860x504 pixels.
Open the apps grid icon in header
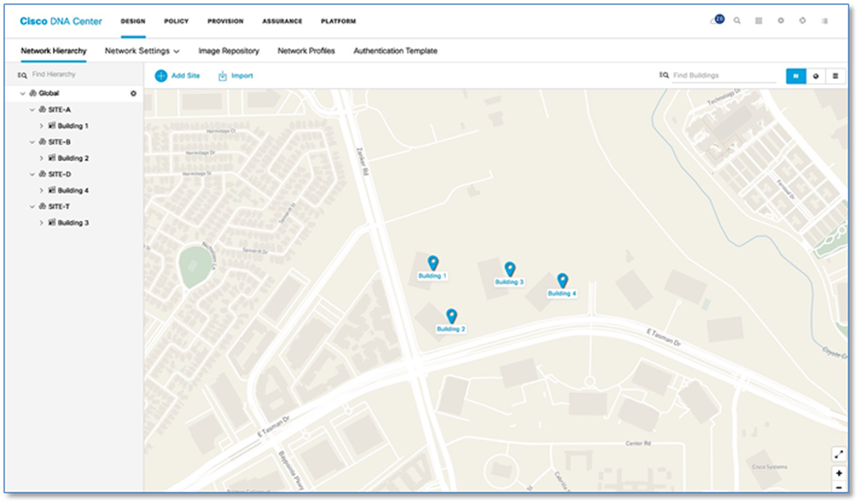tap(759, 21)
